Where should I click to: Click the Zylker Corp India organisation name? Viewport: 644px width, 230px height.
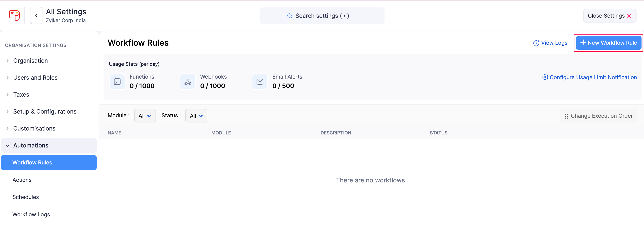pyautogui.click(x=66, y=20)
